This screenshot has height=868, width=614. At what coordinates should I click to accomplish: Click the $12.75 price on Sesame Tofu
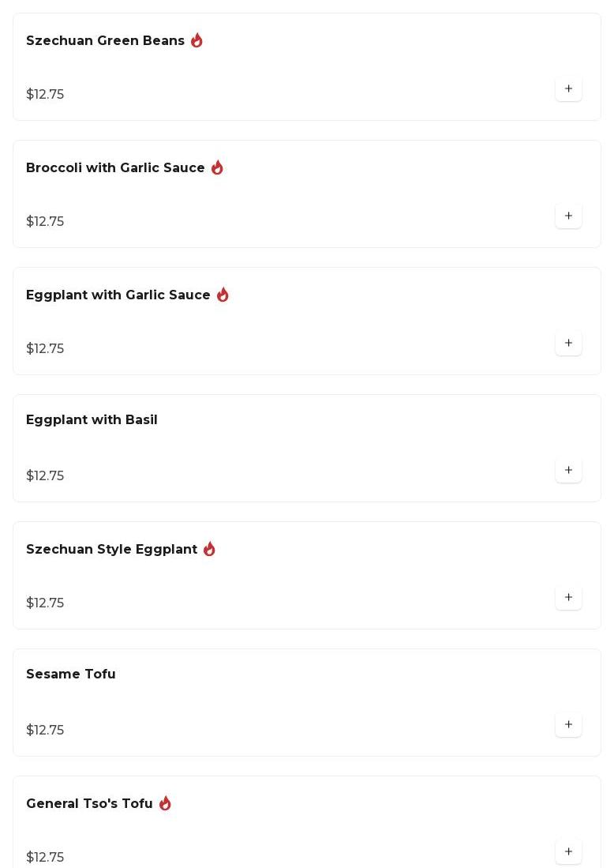[x=45, y=731]
